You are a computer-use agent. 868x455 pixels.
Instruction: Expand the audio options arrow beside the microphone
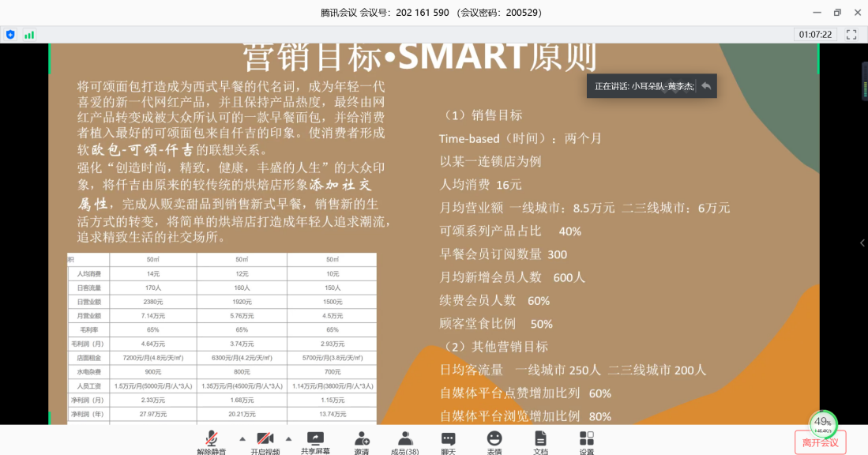242,438
